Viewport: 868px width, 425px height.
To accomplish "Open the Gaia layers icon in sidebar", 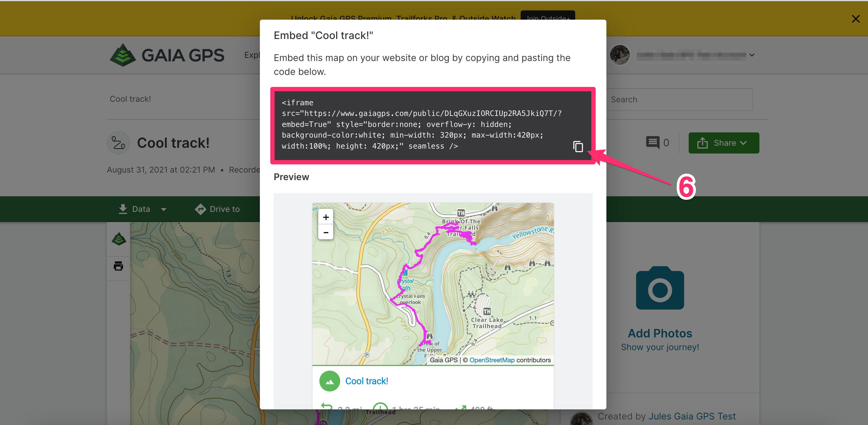I will (x=119, y=239).
